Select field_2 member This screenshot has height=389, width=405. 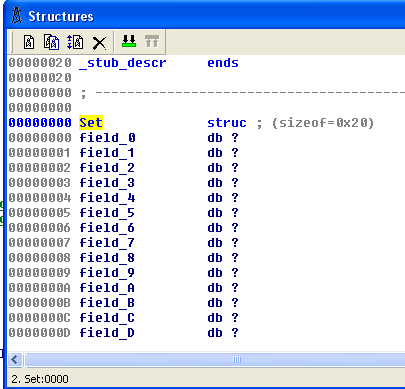click(x=107, y=168)
